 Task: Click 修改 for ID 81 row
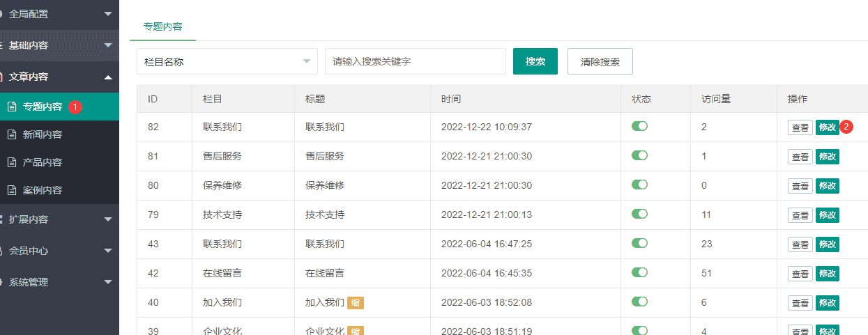pos(828,157)
